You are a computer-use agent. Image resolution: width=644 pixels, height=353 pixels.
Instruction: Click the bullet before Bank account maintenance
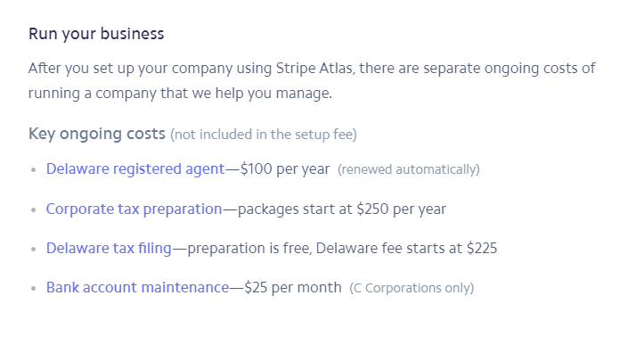pos(34,288)
